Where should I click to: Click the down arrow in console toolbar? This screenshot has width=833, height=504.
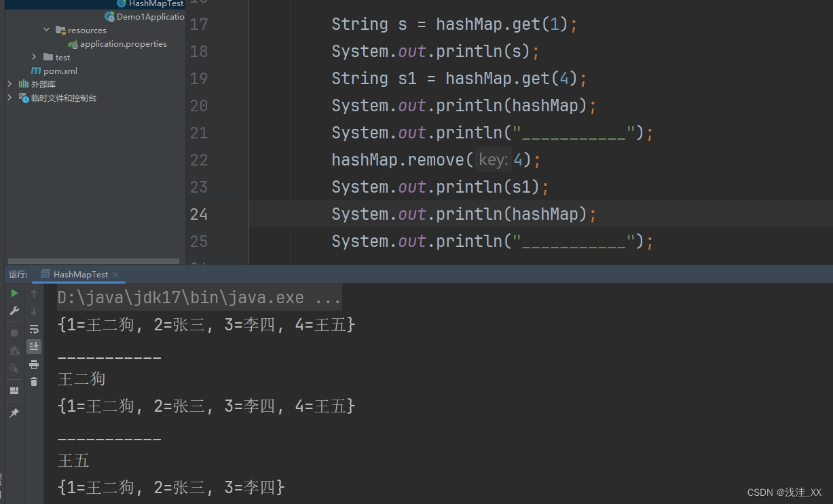tap(34, 311)
